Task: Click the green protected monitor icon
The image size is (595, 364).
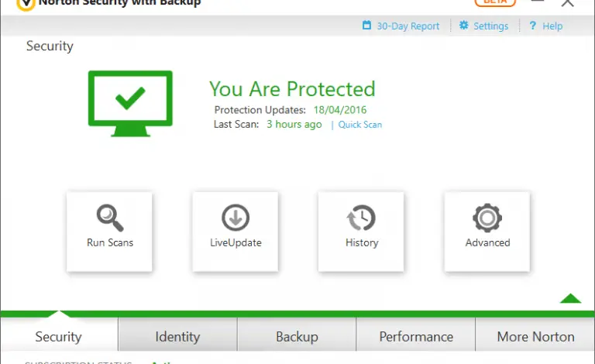Action: pos(130,104)
